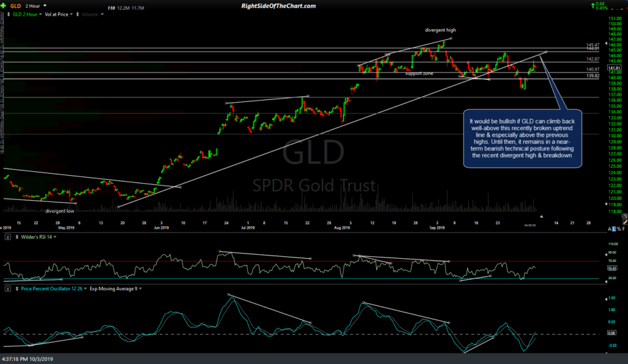
Task: Open the dimmed Volume indicator dropdown
Action: click(102, 14)
